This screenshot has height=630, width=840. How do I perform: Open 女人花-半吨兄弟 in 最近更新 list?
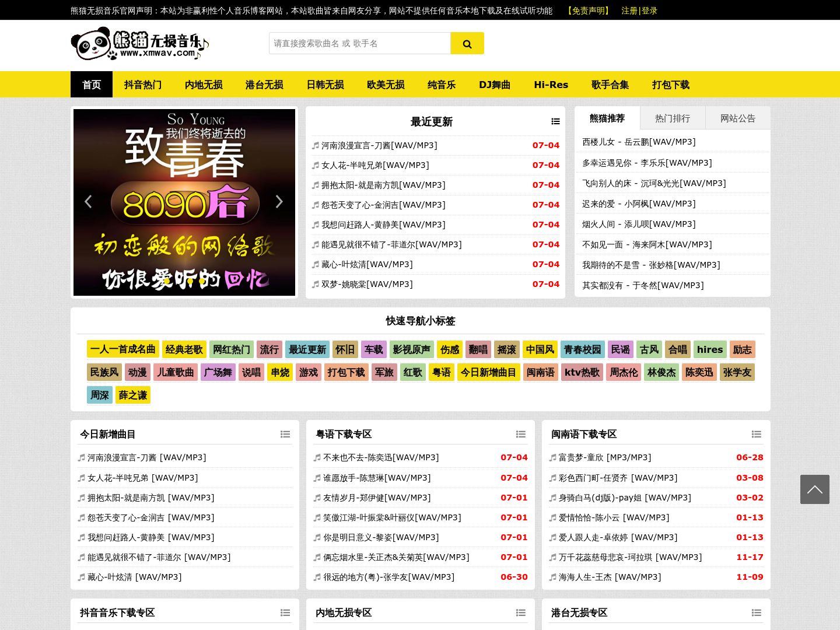click(x=375, y=165)
